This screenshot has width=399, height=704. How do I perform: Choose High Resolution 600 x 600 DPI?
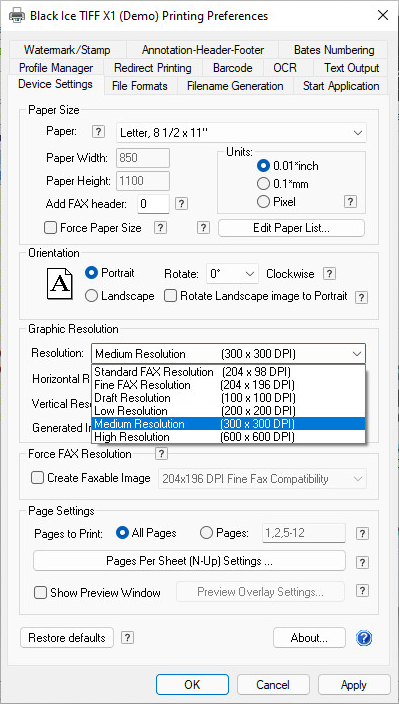(228, 437)
